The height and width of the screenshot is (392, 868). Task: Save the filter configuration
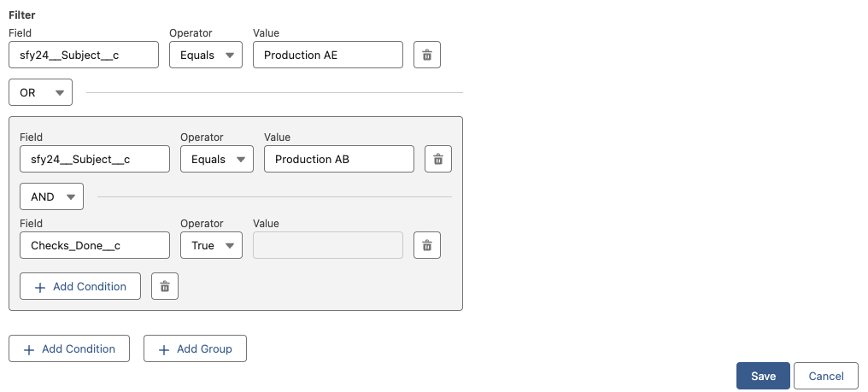[763, 376]
